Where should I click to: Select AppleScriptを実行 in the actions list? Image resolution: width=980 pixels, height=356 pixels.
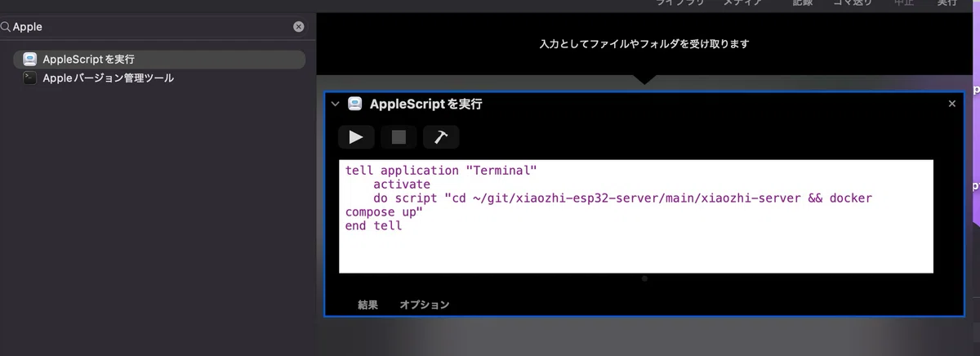[159, 60]
